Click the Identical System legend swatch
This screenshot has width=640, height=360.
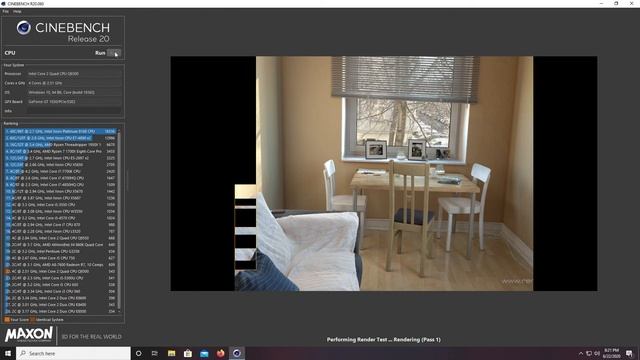(33, 320)
